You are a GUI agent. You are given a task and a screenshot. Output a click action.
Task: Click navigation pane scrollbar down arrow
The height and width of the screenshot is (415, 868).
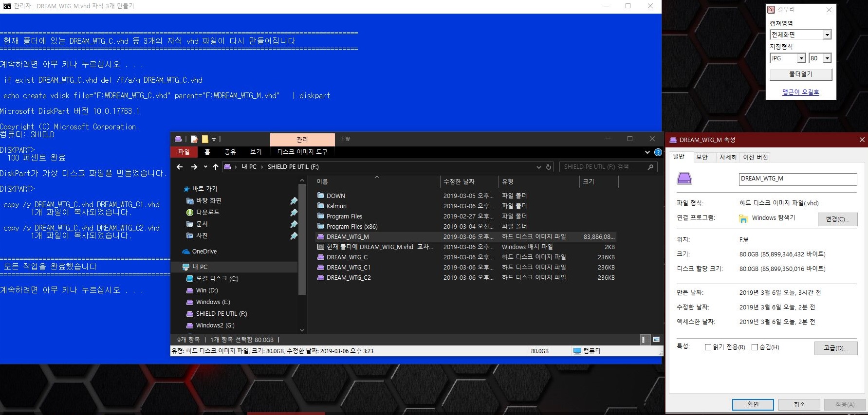point(302,330)
